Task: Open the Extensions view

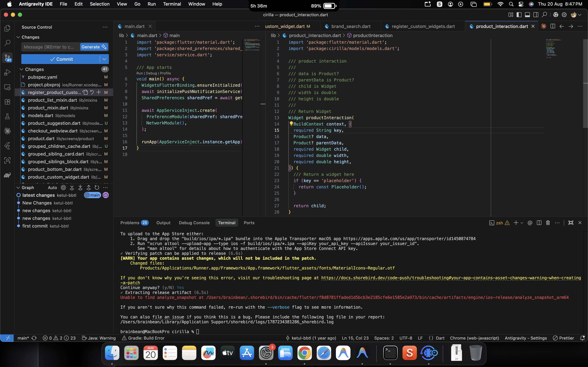Action: point(7,102)
